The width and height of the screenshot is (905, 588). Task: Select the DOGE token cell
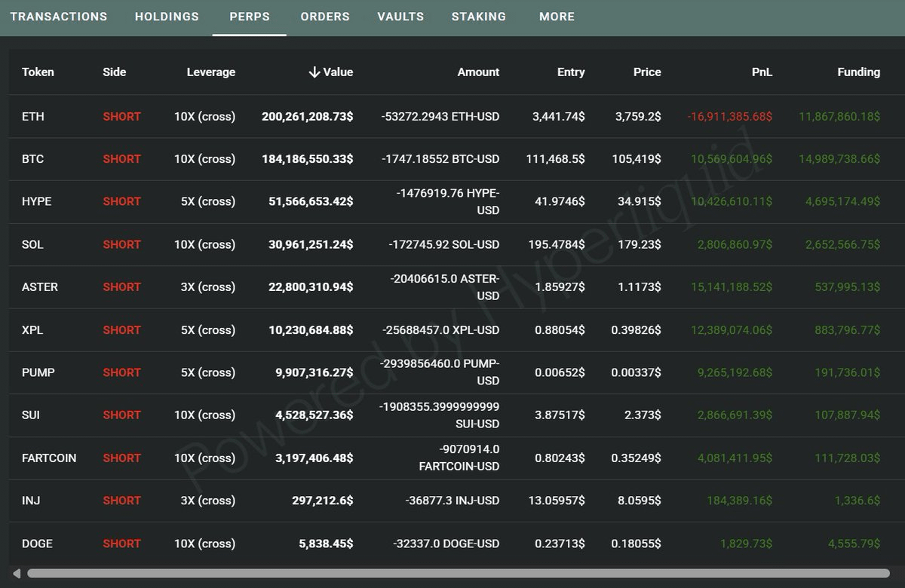[37, 544]
